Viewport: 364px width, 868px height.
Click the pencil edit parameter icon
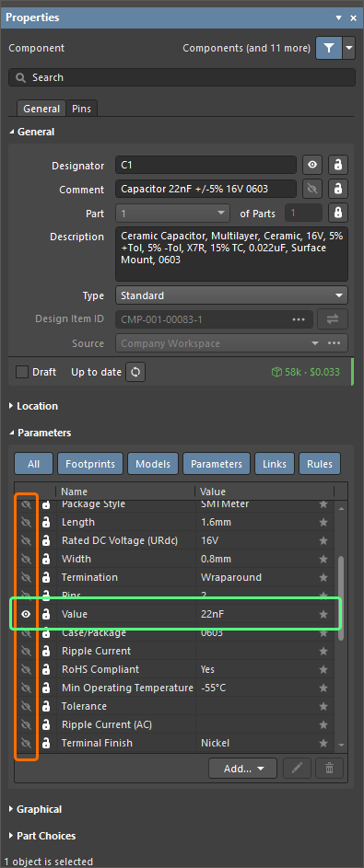297,769
